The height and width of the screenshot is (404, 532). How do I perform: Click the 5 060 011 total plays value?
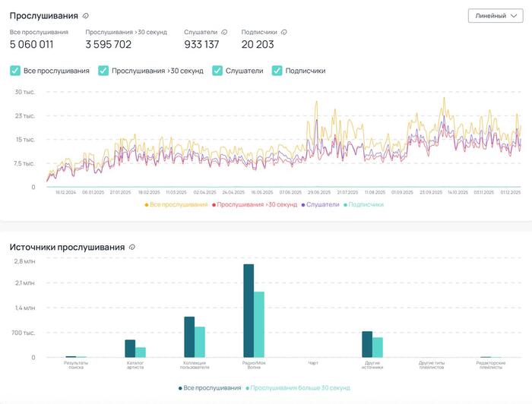tap(31, 44)
